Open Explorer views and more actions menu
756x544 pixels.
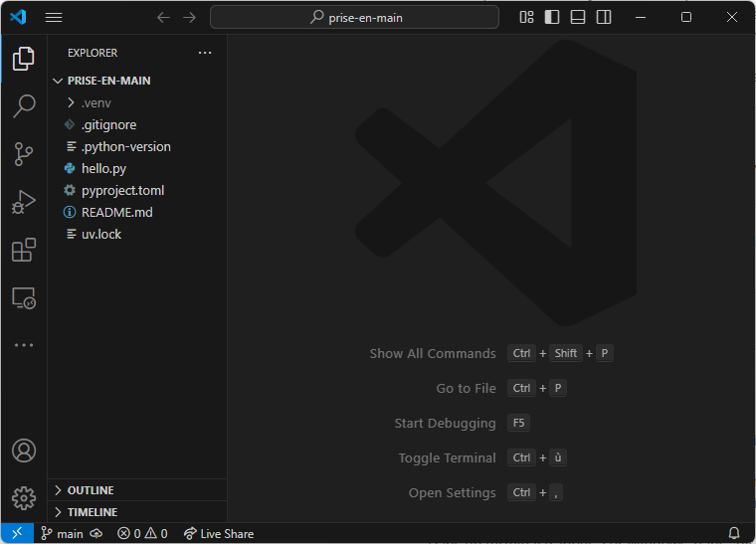[x=205, y=53]
